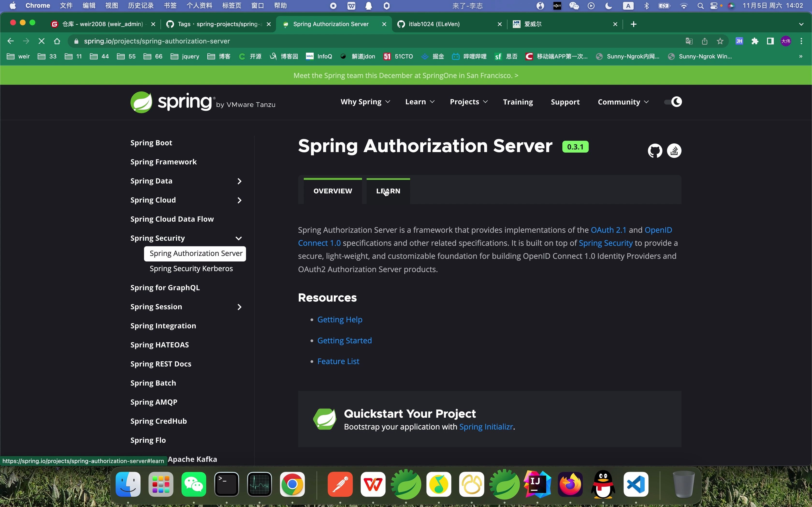
Task: Click the Getting Started link
Action: 344,340
